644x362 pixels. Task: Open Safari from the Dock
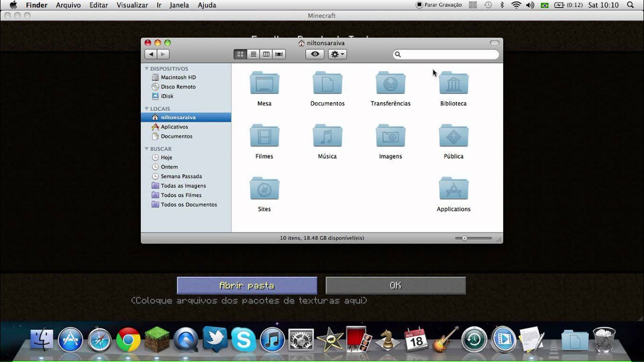pyautogui.click(x=100, y=340)
